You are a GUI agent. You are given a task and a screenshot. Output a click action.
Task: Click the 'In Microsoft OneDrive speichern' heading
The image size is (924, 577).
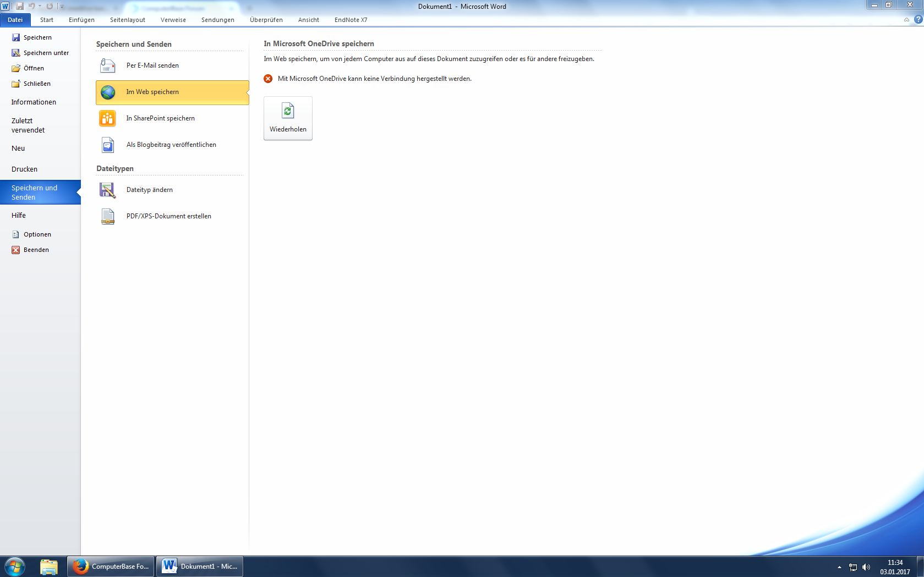pos(319,43)
